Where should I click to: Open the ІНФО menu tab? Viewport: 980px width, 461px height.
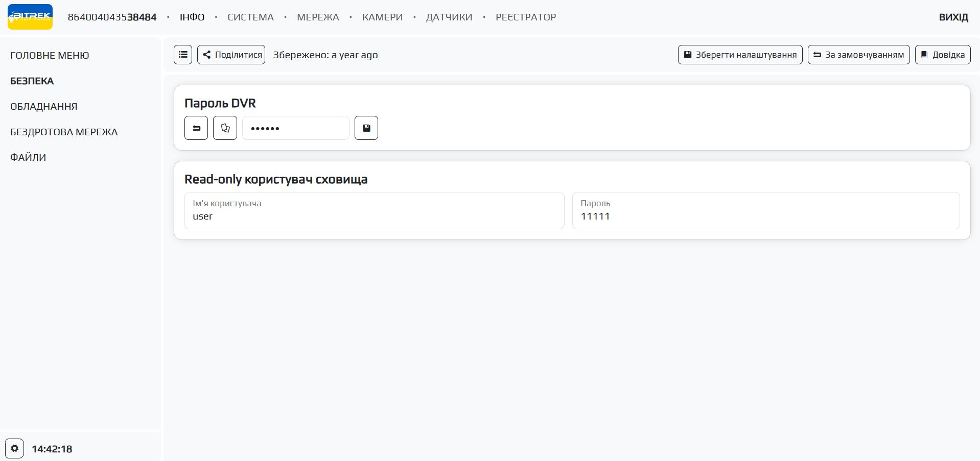pos(192,17)
